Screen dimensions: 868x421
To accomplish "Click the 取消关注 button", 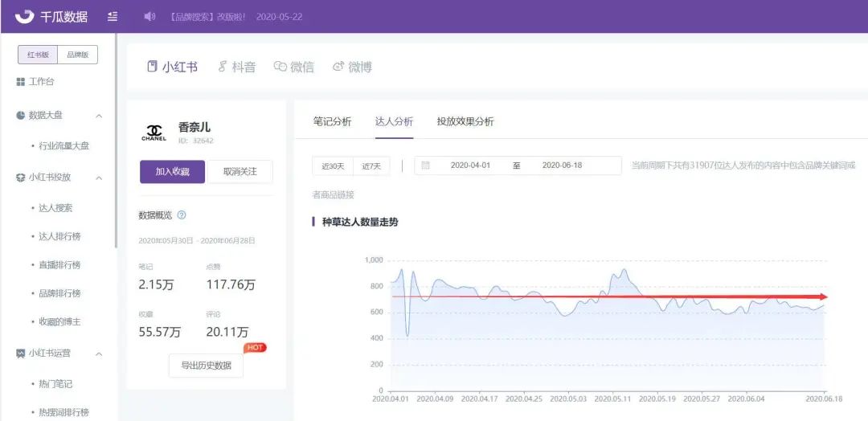I will pyautogui.click(x=240, y=171).
